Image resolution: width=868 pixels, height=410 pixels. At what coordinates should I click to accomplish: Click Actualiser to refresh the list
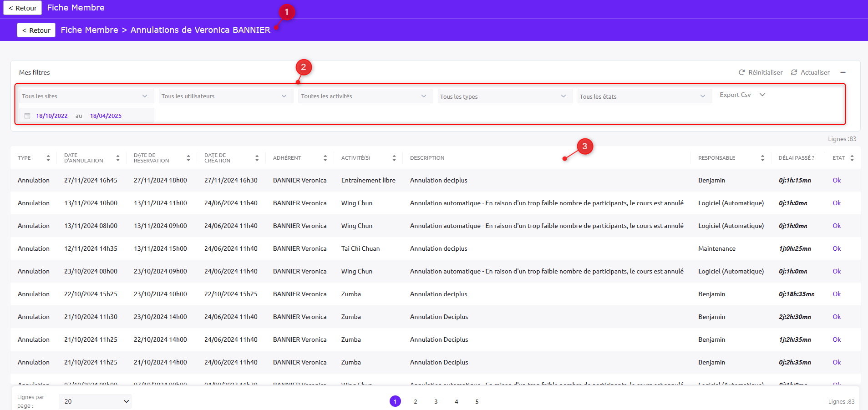(x=810, y=72)
